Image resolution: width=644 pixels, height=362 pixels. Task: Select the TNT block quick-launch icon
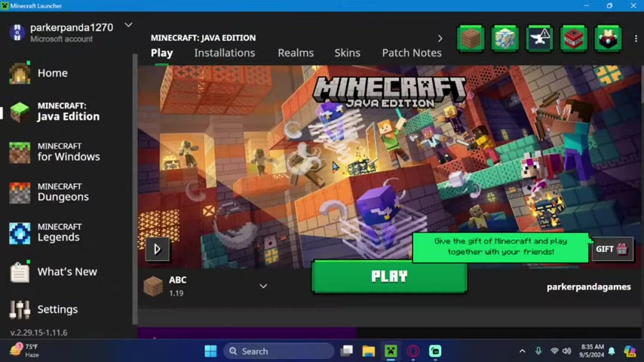point(574,38)
